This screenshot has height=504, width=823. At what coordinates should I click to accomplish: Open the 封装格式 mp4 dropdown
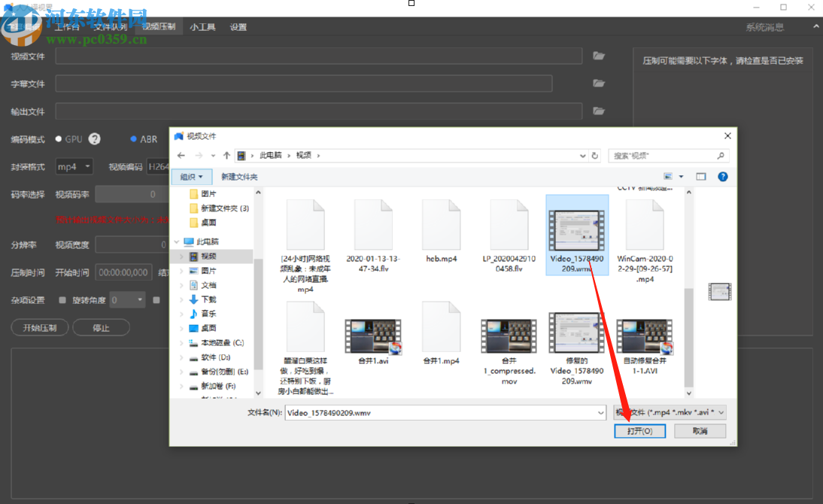[x=74, y=167]
